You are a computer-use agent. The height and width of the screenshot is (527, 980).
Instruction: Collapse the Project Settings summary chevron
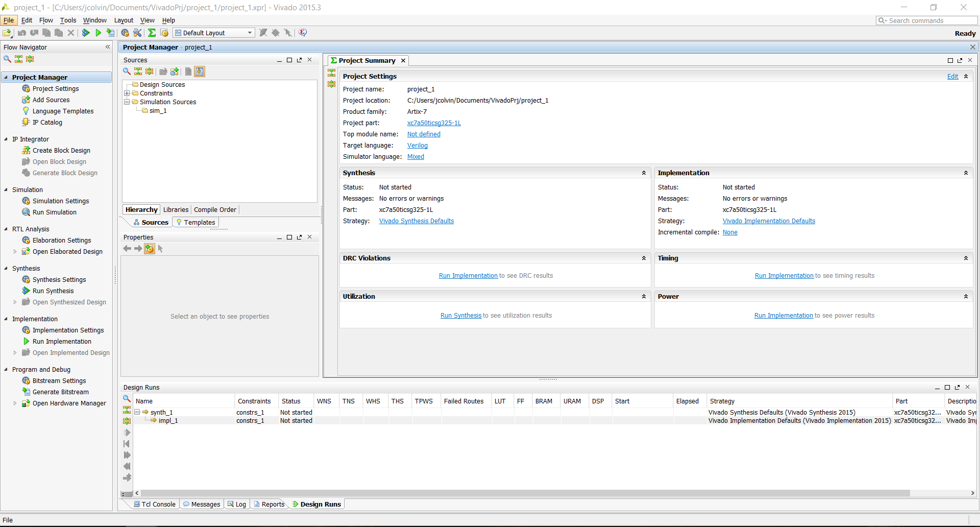966,77
